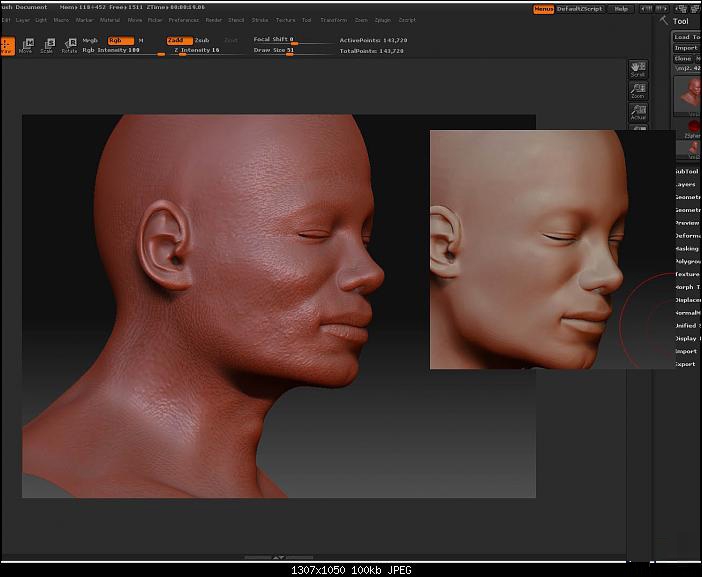Viewport: 702px width, 577px height.
Task: Toggle the Zadd sculpt mode
Action: (x=179, y=40)
